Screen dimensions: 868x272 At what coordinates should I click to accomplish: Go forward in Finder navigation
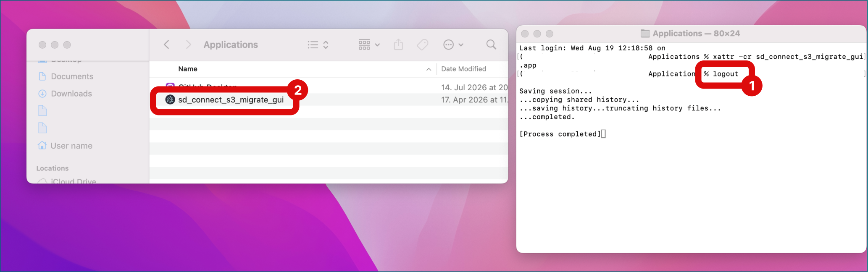click(x=188, y=44)
